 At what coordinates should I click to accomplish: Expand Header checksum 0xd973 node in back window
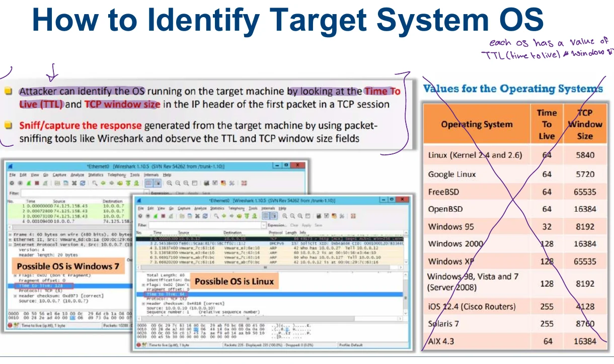[x=15, y=296]
